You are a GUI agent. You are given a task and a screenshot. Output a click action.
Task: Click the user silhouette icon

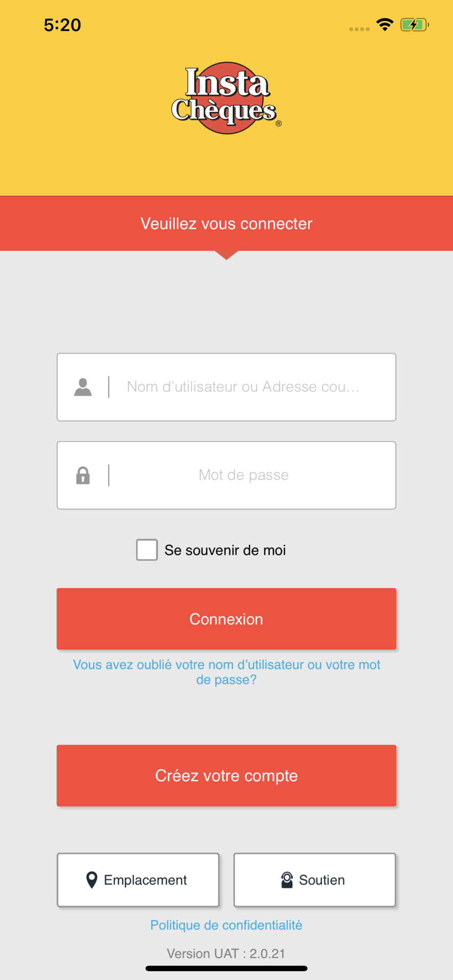click(x=83, y=387)
